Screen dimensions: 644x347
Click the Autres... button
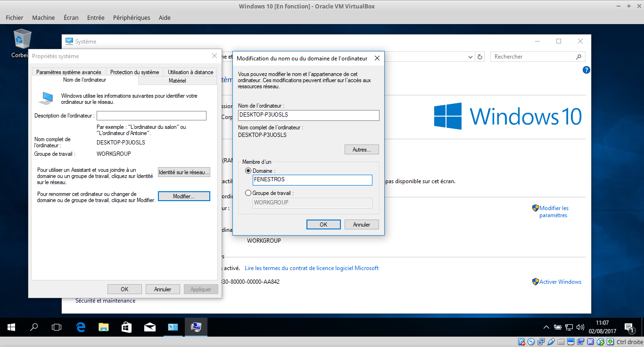pos(362,150)
